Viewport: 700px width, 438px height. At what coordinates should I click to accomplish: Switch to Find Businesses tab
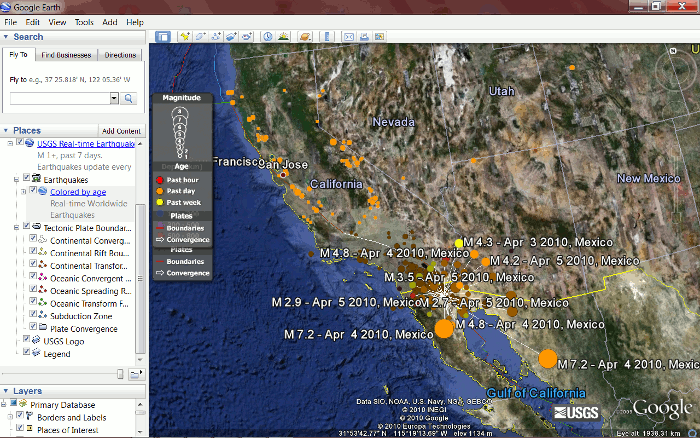point(66,55)
